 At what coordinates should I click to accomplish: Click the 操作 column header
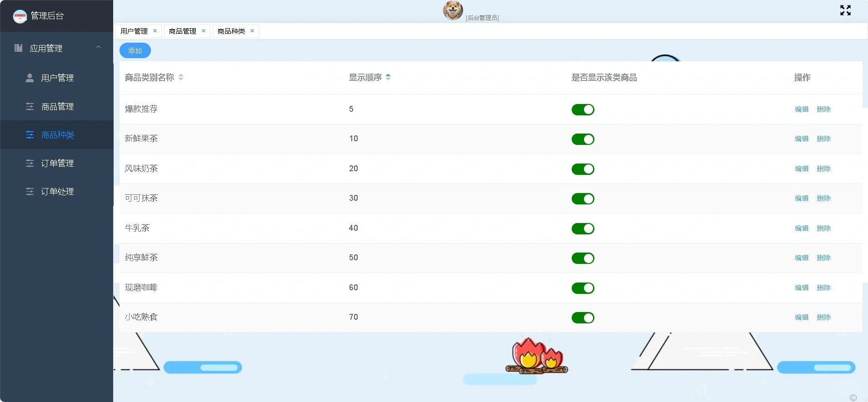click(x=802, y=78)
